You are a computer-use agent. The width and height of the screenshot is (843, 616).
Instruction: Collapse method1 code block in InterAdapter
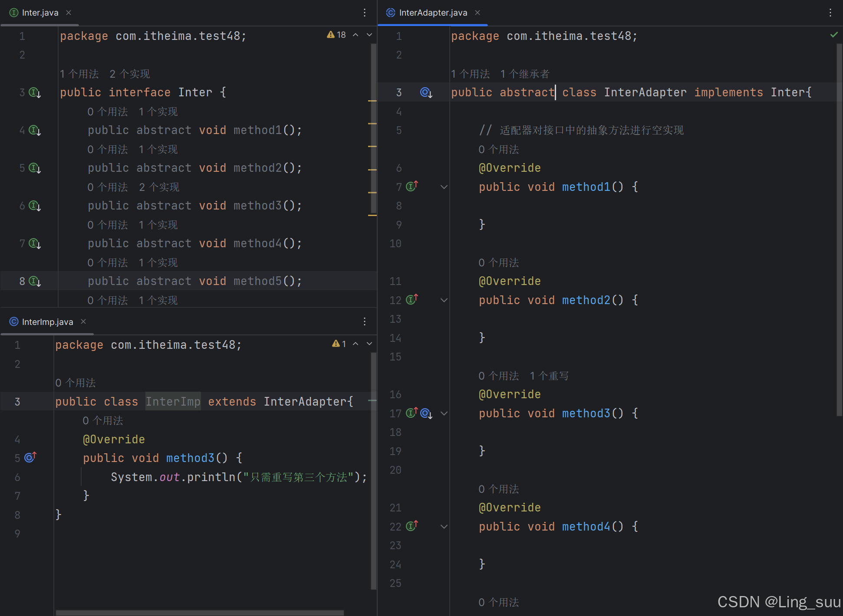pos(444,187)
